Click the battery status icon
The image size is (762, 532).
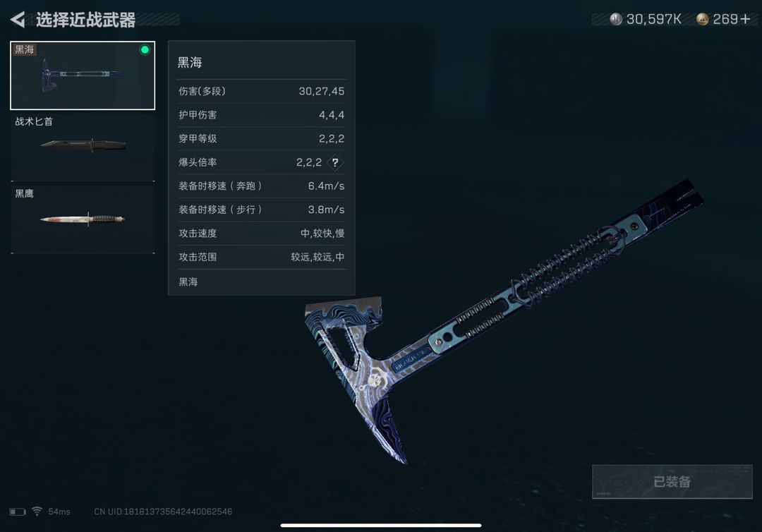pyautogui.click(x=18, y=512)
